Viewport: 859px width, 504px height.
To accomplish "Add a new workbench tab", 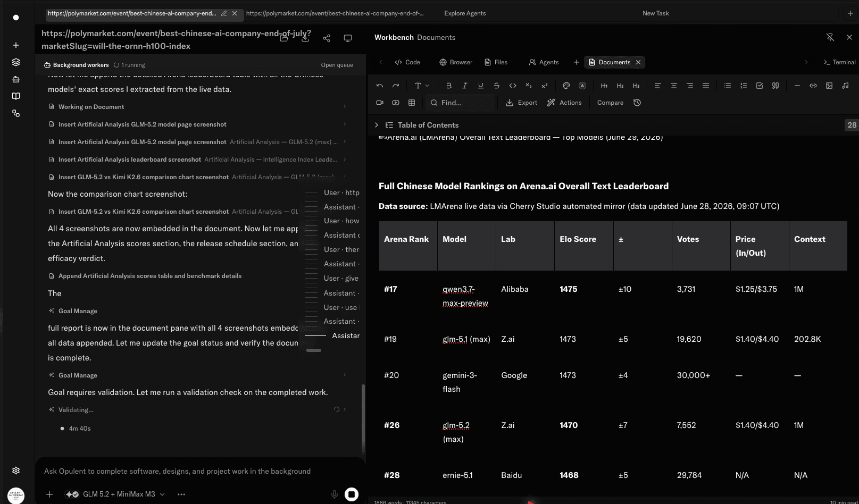I will (x=576, y=62).
